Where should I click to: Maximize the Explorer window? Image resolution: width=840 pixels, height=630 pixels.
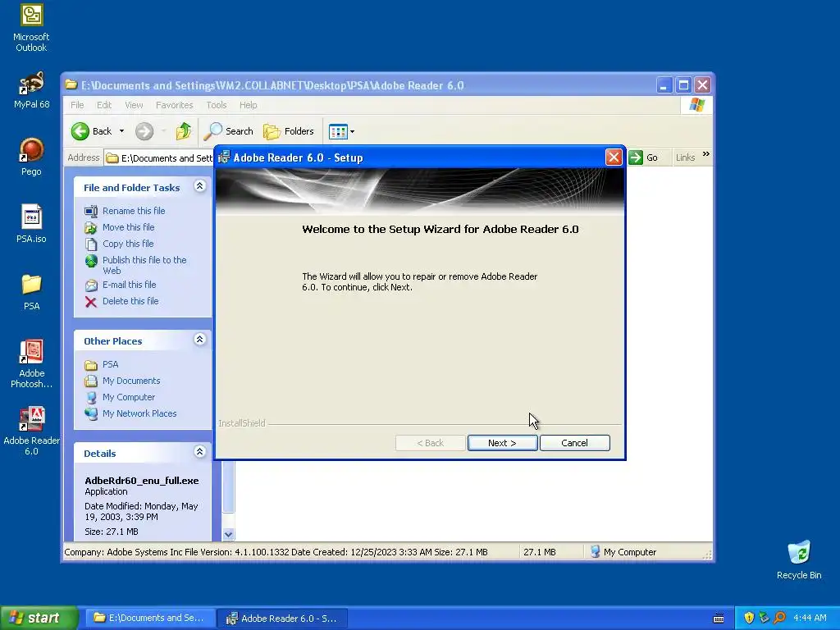point(683,85)
